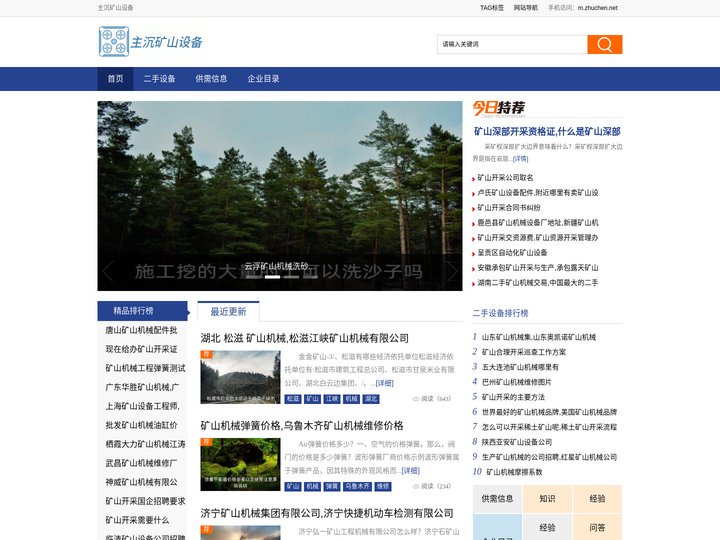Click the 弹簧 article thumbnail image
720x540 pixels.
point(240,464)
